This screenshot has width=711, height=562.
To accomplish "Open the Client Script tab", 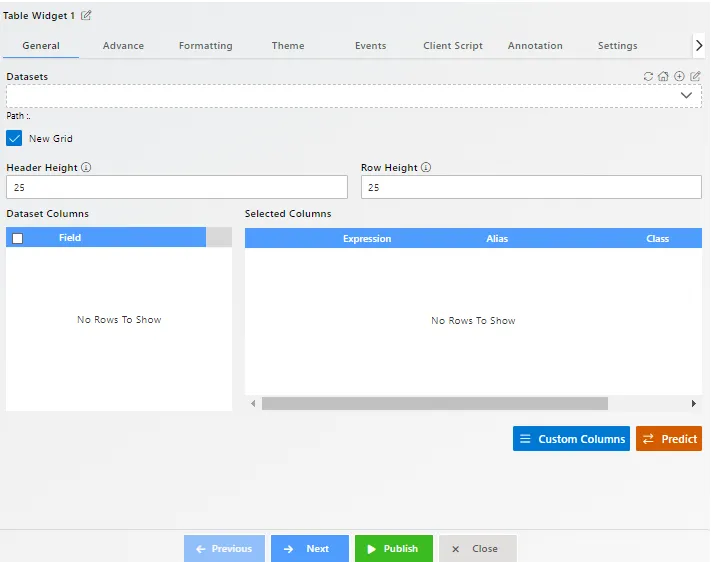I will click(452, 46).
